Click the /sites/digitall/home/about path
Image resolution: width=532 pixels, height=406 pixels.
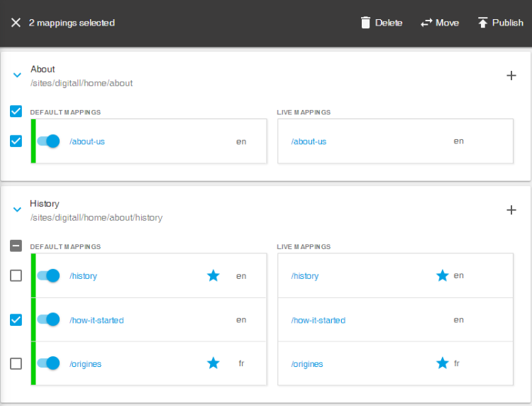82,83
